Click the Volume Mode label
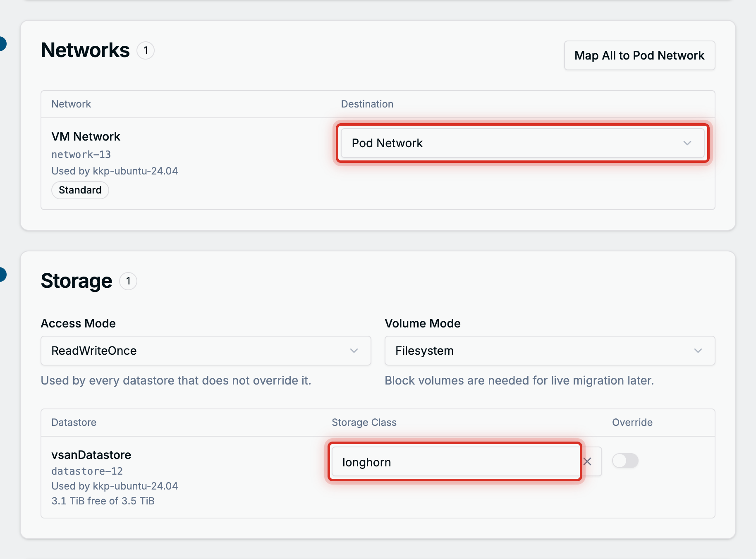756x559 pixels. click(x=423, y=323)
